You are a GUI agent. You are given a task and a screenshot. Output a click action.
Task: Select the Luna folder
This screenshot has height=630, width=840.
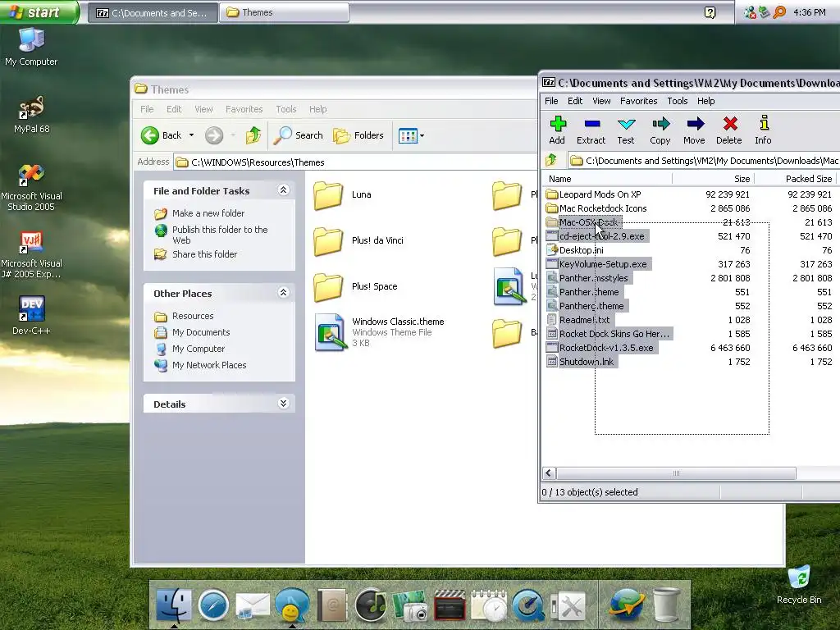pos(343,194)
